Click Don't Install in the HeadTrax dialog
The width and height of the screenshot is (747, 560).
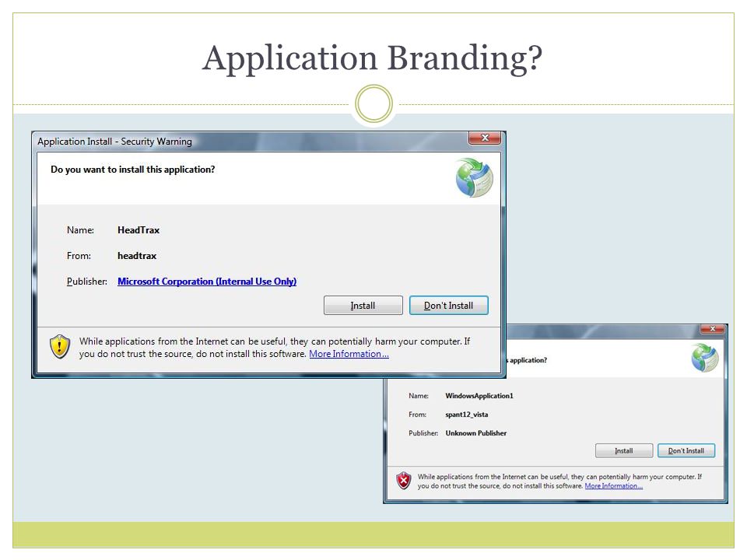pos(449,305)
